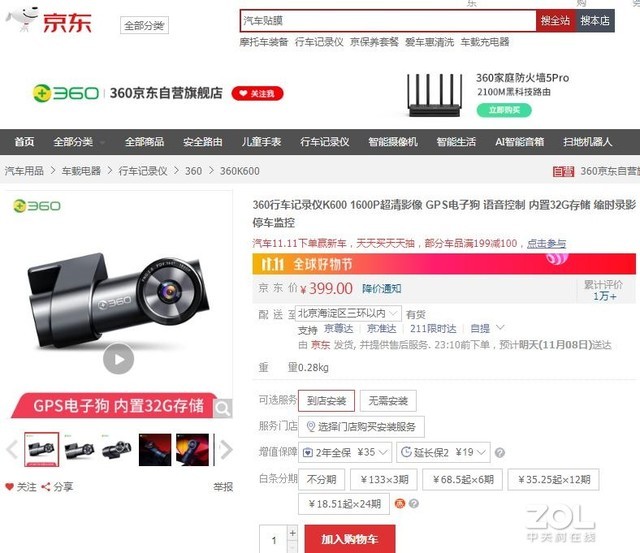Increase quantity with the plus stepper
Image resolution: width=640 pixels, height=553 pixels.
point(293,533)
